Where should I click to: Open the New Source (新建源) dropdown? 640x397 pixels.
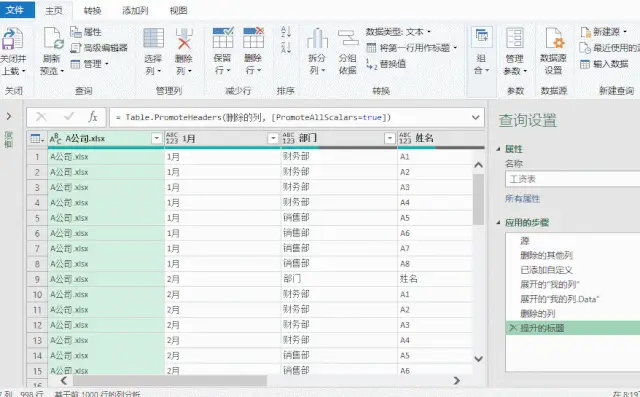[604, 32]
